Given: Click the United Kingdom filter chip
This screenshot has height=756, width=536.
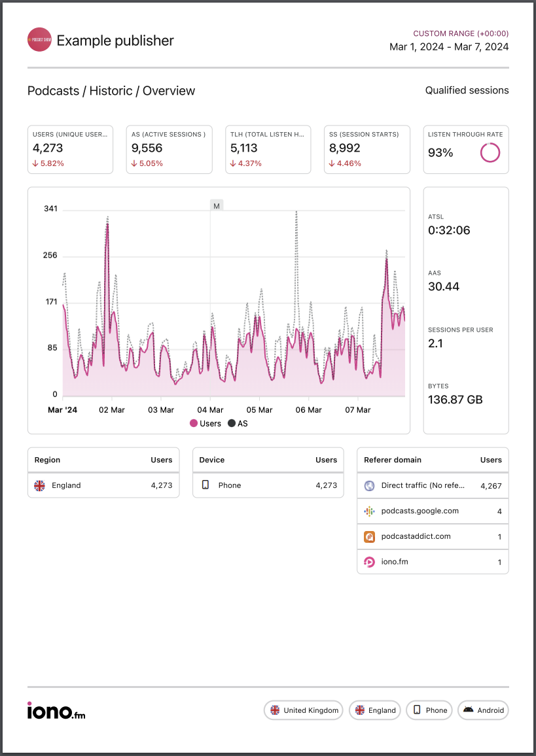Looking at the screenshot, I should coord(304,710).
